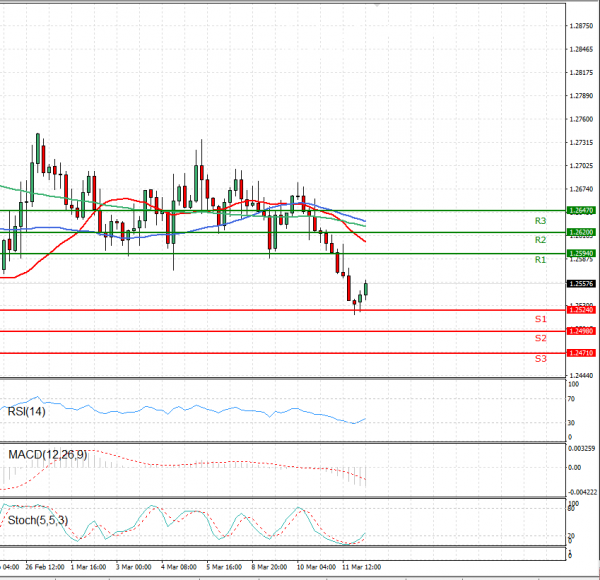This screenshot has height=580, width=600.
Task: Click the 1.28750 price axis value
Action: pos(581,26)
